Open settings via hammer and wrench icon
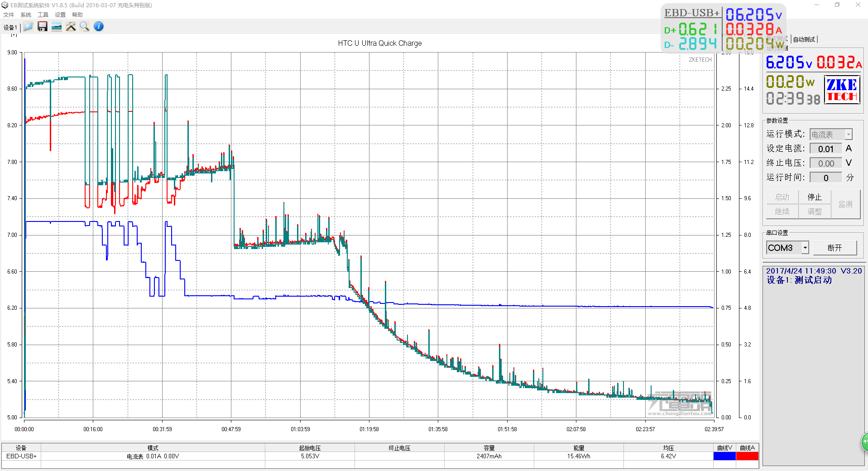868x471 pixels. (x=71, y=26)
